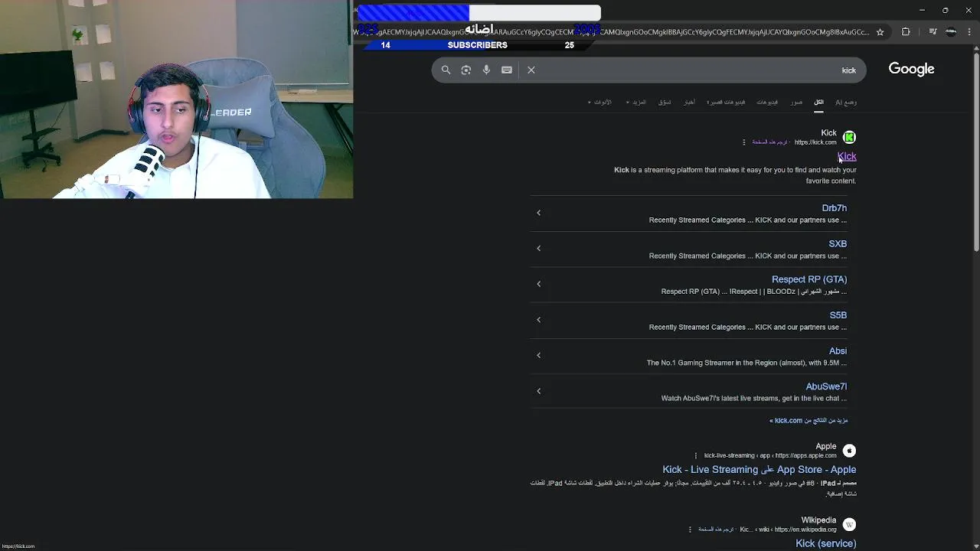
Task: Click more results from kick.com link
Action: 808,420
